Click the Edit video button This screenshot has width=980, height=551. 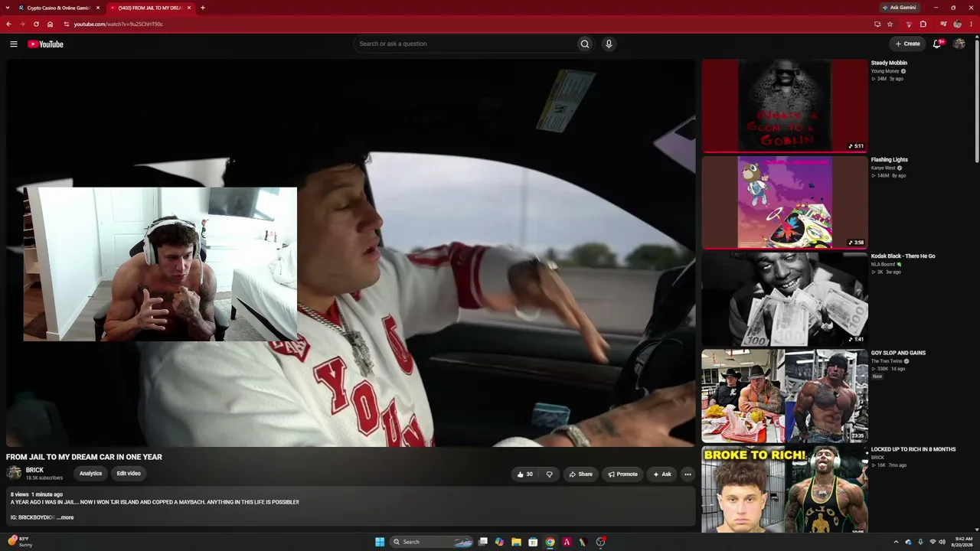tap(129, 474)
